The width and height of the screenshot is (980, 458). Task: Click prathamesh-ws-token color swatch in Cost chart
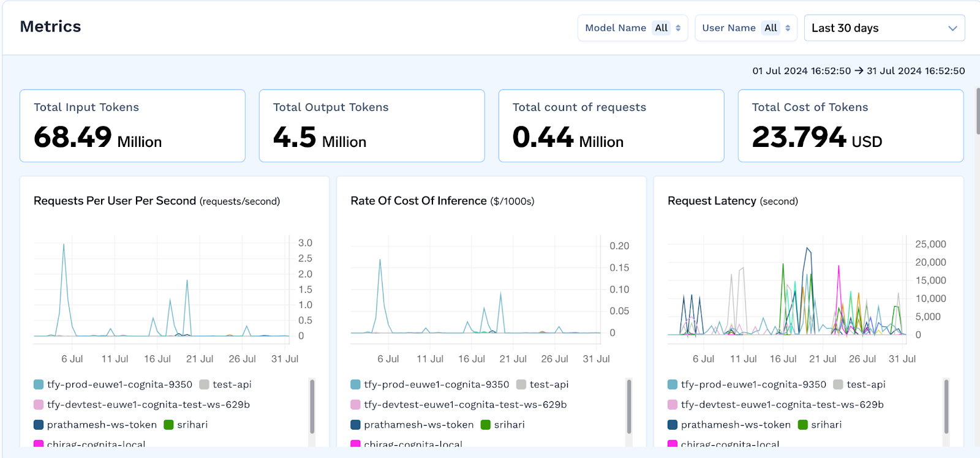pyautogui.click(x=355, y=425)
